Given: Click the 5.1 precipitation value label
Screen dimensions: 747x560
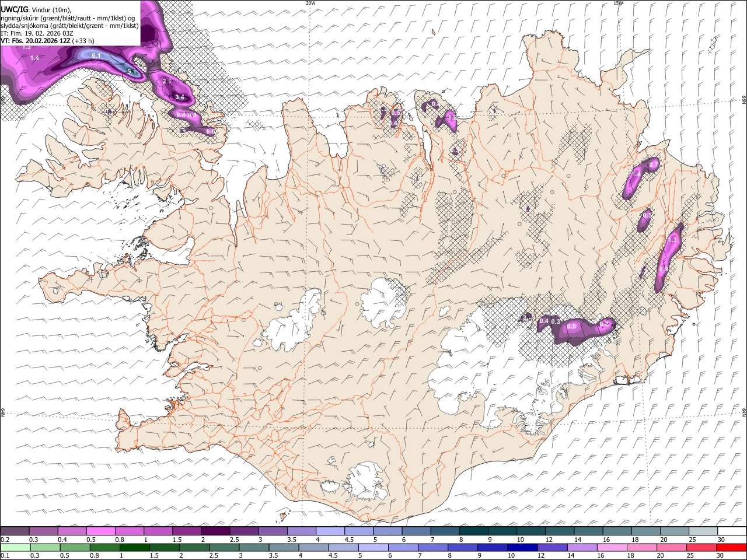Looking at the screenshot, I should point(132,72).
